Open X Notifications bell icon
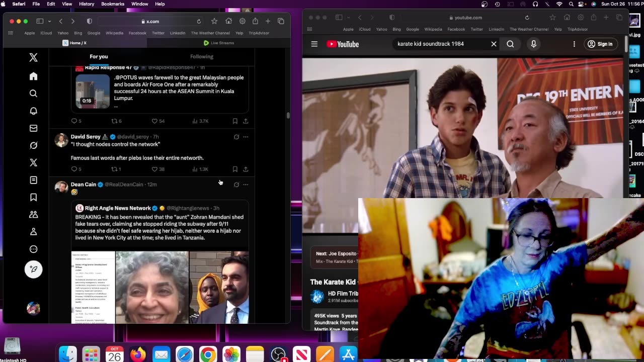 [33, 111]
